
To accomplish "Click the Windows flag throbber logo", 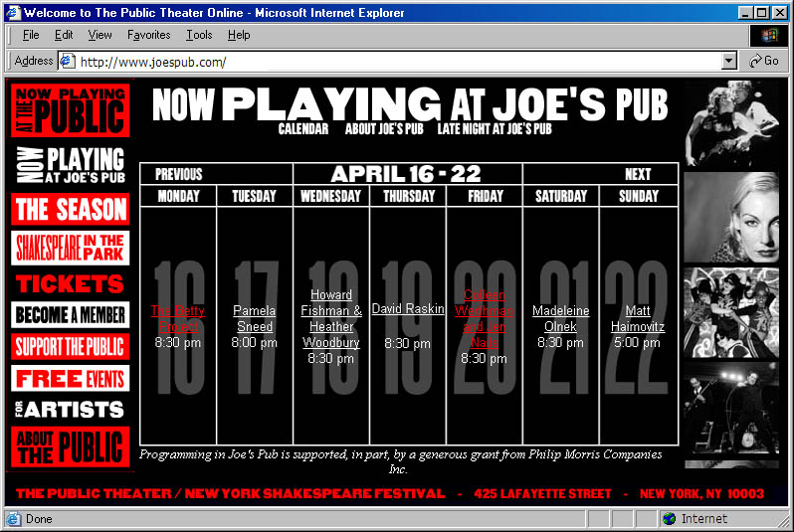I will (769, 35).
